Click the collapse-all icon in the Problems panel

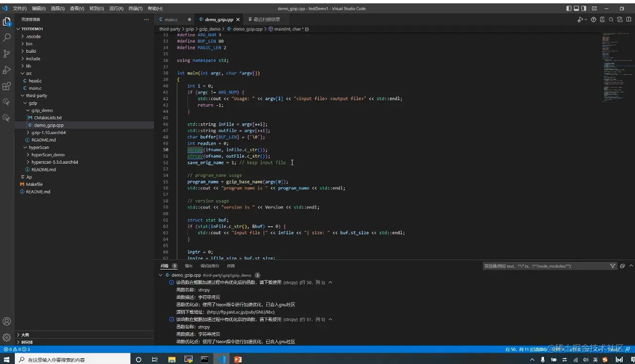(x=622, y=266)
